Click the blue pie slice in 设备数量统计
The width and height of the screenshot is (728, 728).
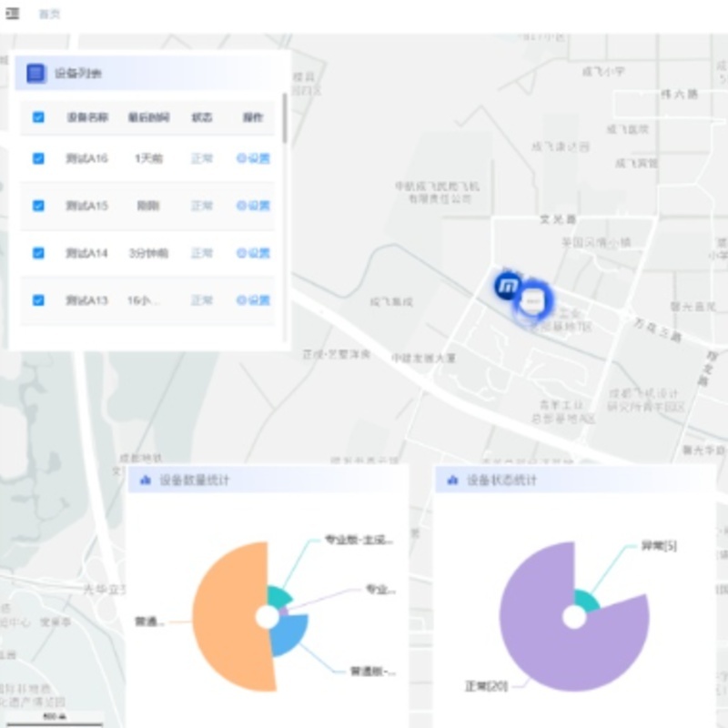pyautogui.click(x=290, y=633)
